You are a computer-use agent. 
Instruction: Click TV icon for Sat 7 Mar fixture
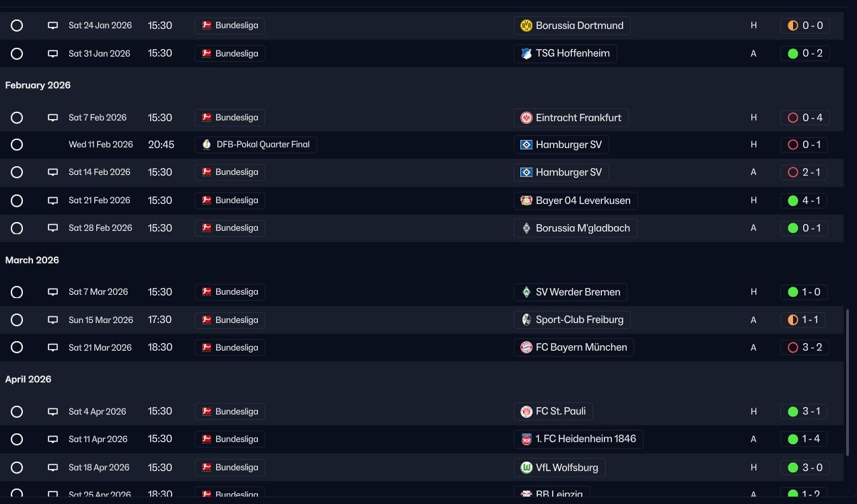tap(53, 292)
